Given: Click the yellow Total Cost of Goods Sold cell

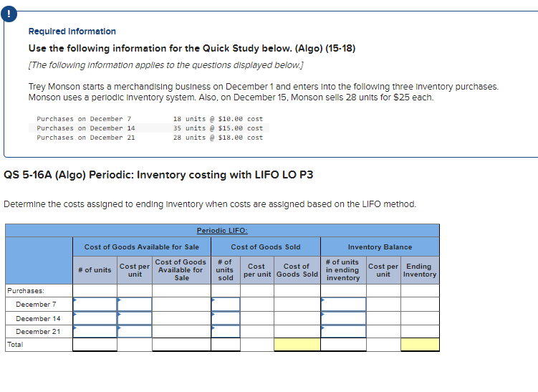Looking at the screenshot, I should (297, 345).
